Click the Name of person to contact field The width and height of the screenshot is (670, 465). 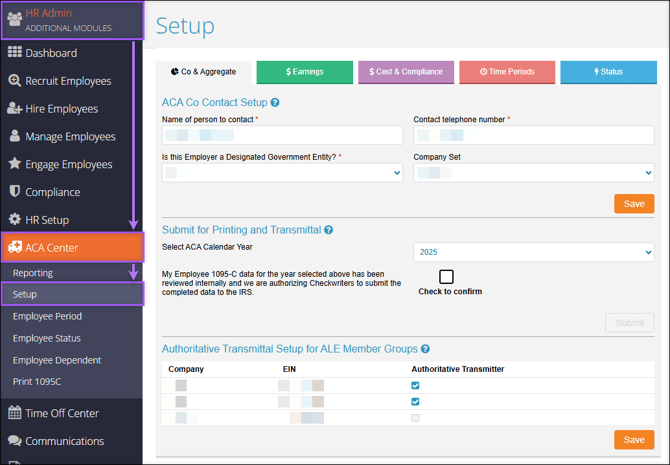[x=282, y=135]
